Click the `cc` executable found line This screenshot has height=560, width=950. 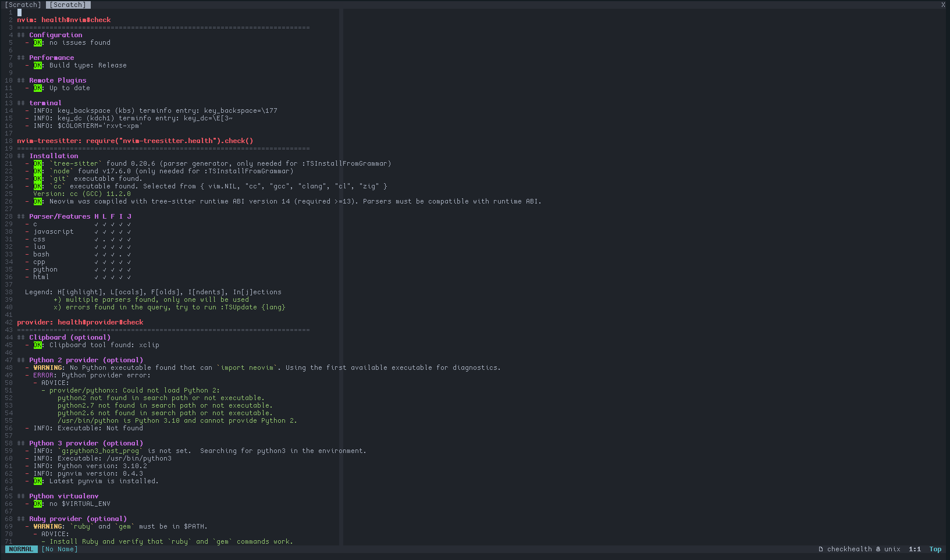(206, 186)
